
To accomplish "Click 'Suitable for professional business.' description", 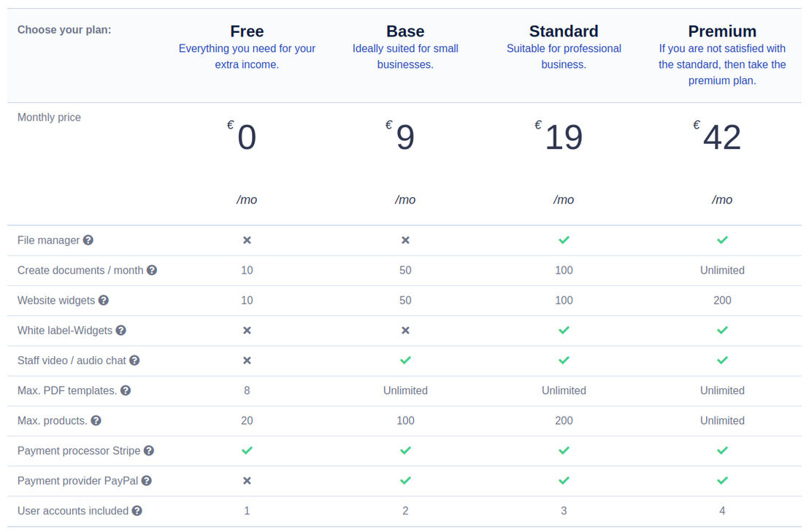I will (564, 56).
